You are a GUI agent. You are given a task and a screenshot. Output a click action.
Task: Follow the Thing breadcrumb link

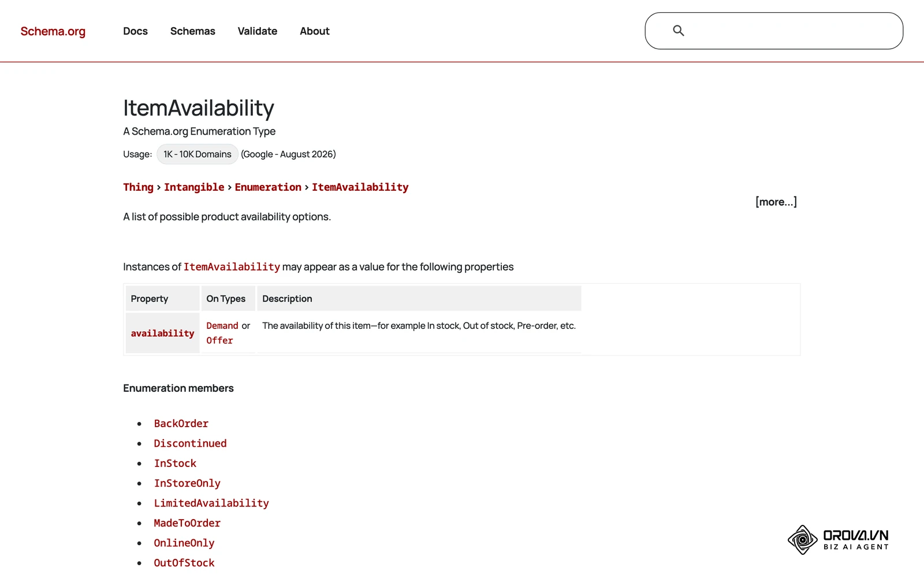(138, 187)
